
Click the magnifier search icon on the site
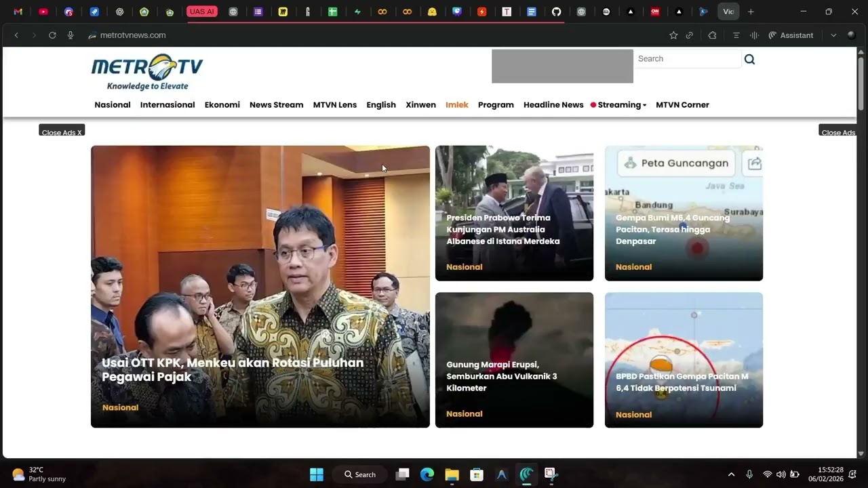click(x=749, y=59)
